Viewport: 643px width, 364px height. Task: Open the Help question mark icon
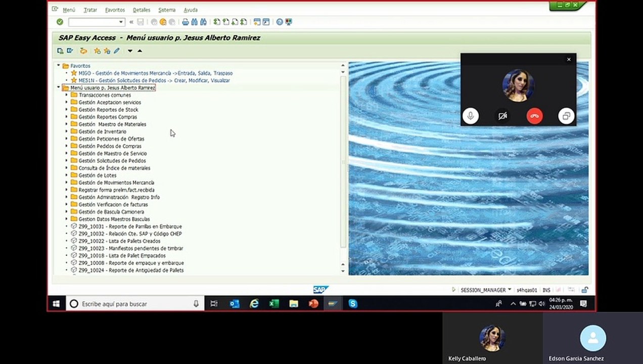click(280, 22)
